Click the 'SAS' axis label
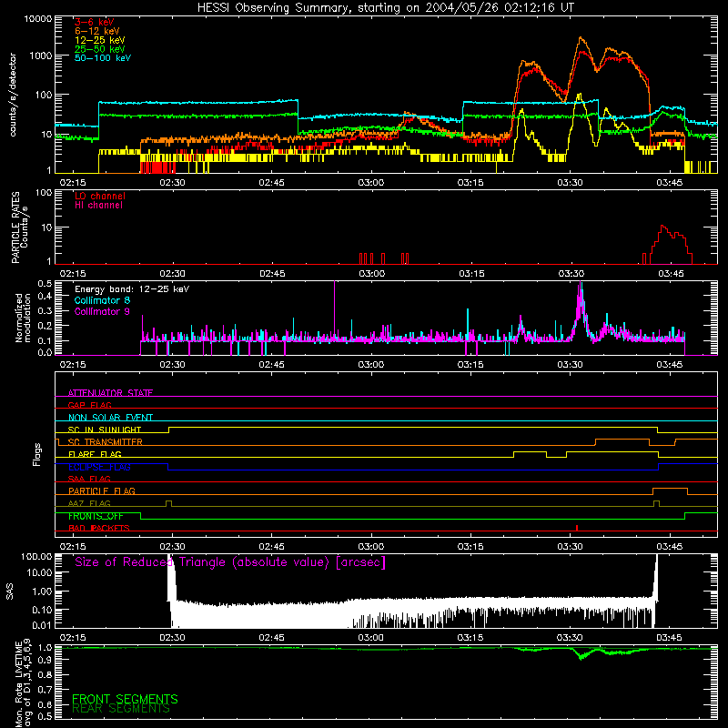 tap(10, 591)
